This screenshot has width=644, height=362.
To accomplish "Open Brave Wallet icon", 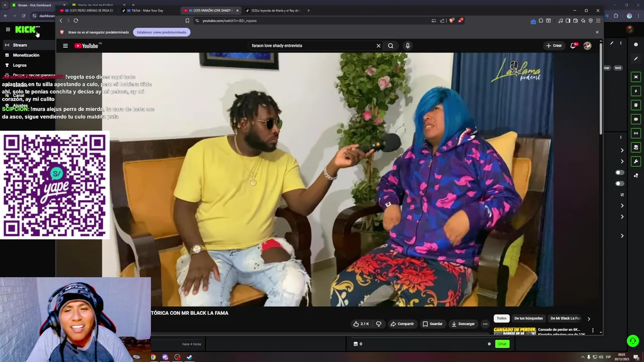I will (576, 21).
